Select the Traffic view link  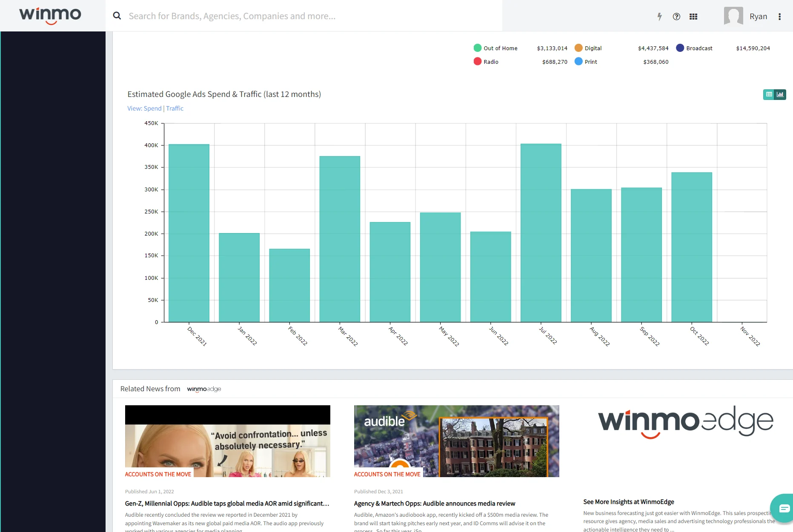(x=175, y=108)
